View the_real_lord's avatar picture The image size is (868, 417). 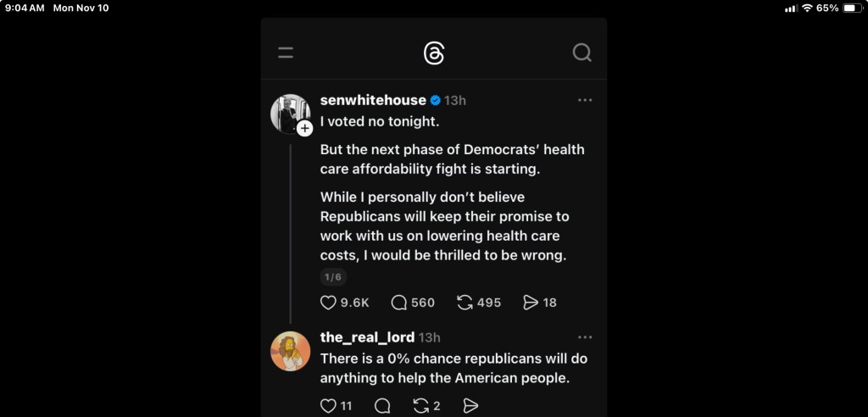coord(290,351)
